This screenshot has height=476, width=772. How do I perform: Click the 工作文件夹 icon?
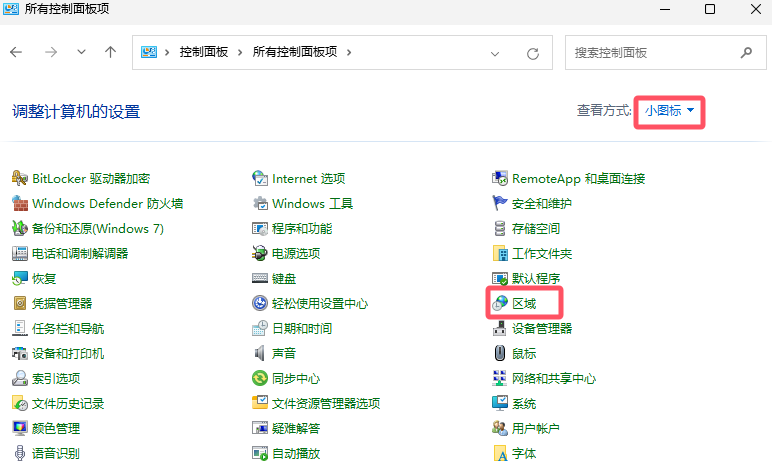click(500, 254)
